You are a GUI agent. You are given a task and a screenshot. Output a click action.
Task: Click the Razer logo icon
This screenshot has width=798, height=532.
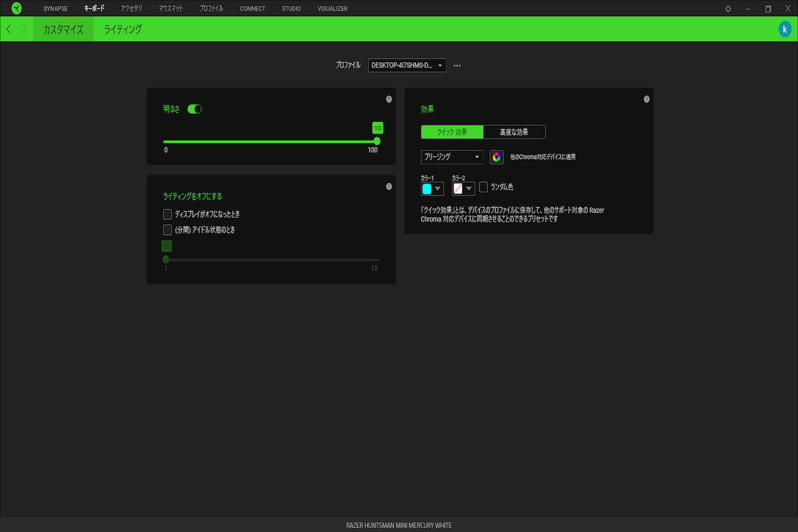(x=17, y=9)
